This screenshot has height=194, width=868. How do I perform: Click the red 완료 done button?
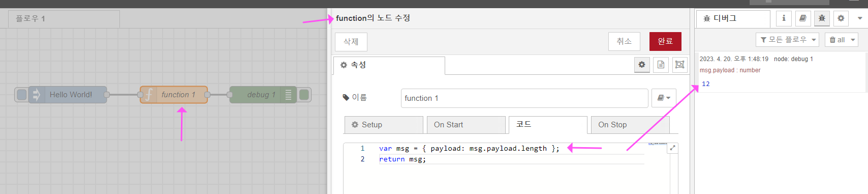tap(665, 41)
